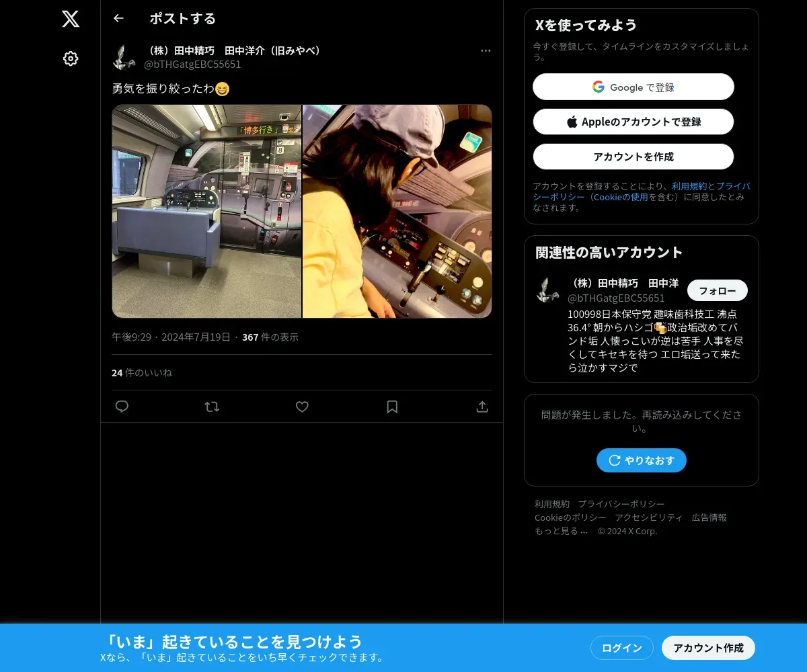Image resolution: width=807 pixels, height=672 pixels.
Task: Open left train cabin photo
Action: 206,211
